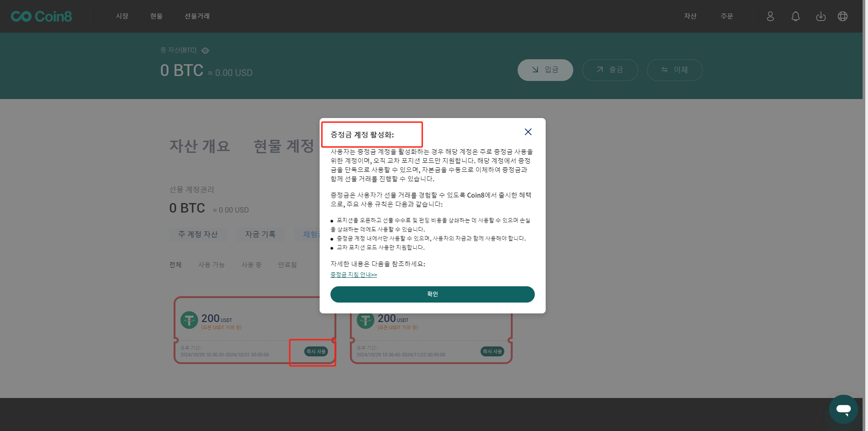Open the 현물 menu
Image resolution: width=868 pixels, height=431 pixels.
pos(156,16)
